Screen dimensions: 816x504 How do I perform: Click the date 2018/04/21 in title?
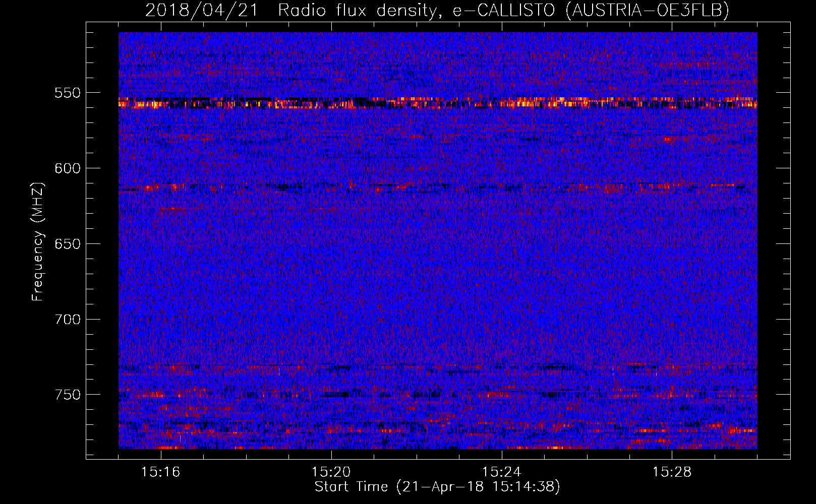click(x=202, y=10)
